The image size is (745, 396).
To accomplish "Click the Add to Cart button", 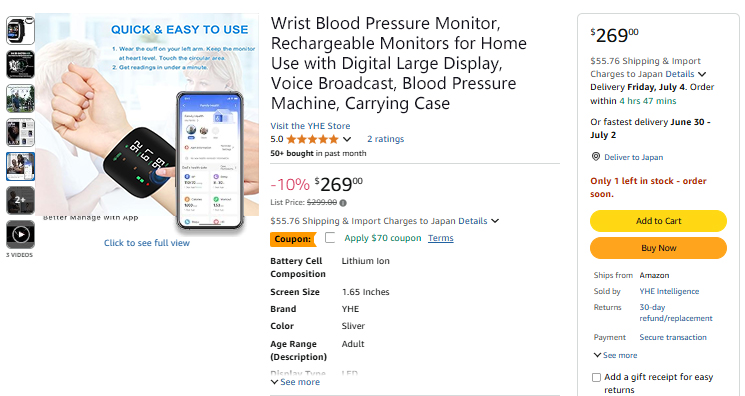I will coord(658,221).
